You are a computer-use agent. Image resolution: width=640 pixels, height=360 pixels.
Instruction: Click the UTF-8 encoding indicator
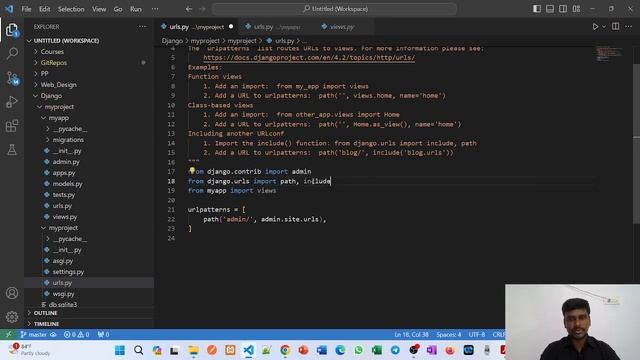tap(477, 335)
